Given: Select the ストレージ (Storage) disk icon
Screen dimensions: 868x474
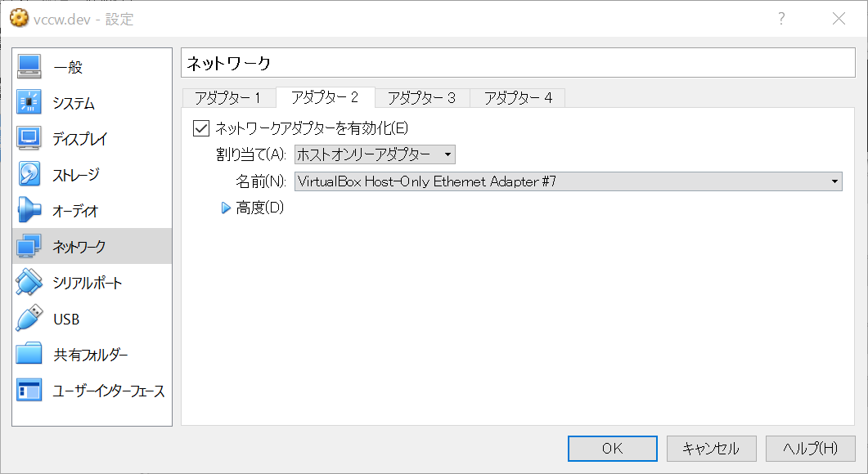Looking at the screenshot, I should [x=29, y=174].
